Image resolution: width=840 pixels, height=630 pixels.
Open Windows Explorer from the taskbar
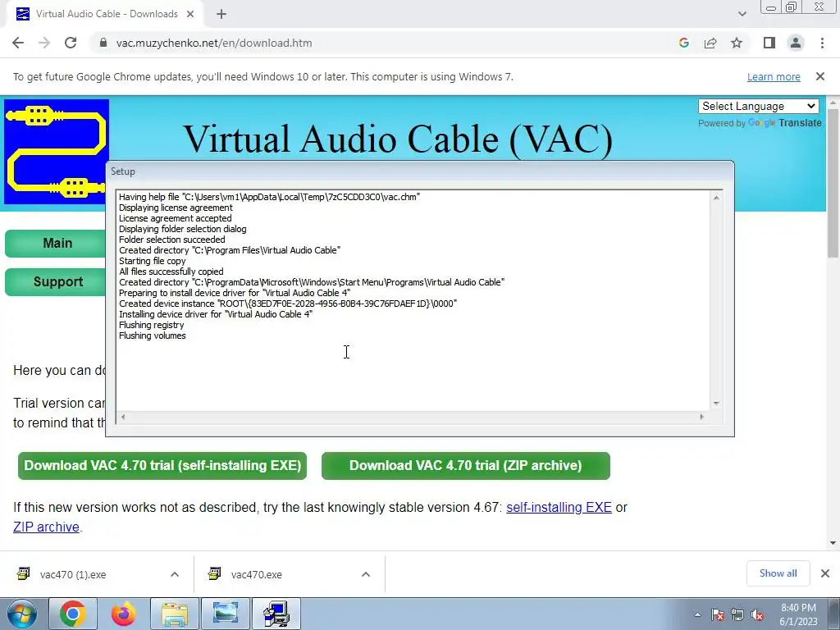click(x=175, y=614)
